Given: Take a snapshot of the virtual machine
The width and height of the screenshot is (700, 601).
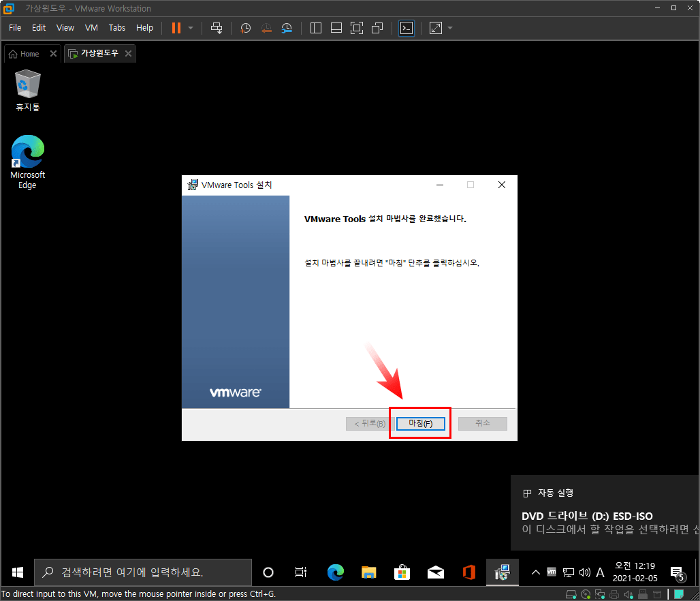Looking at the screenshot, I should coord(245,28).
